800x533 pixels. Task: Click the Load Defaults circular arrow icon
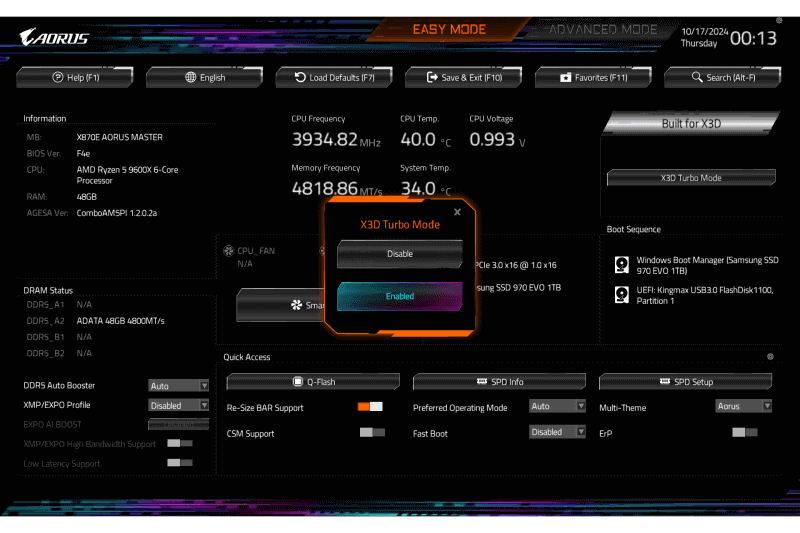coord(300,78)
